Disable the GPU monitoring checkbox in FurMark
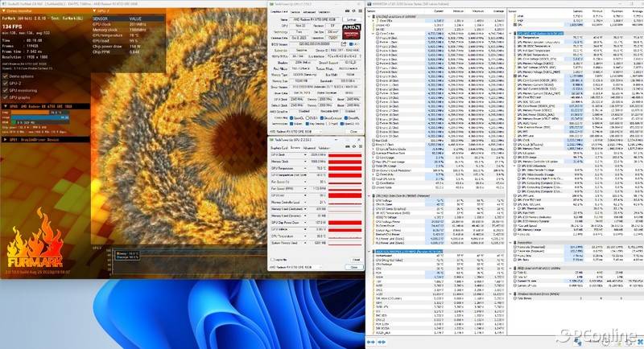This screenshot has height=349, width=644. pyautogui.click(x=7, y=89)
